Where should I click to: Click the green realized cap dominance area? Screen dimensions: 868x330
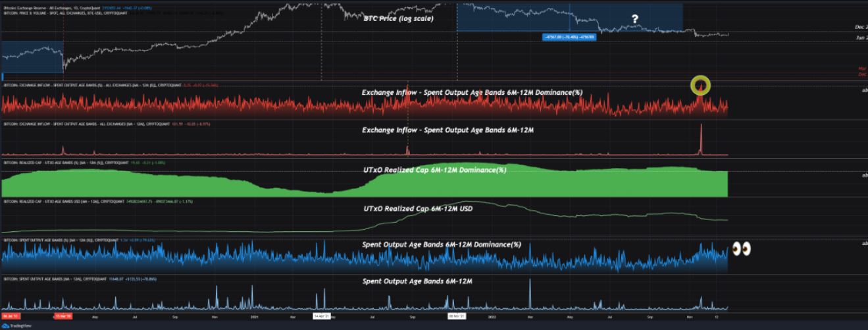point(197,184)
